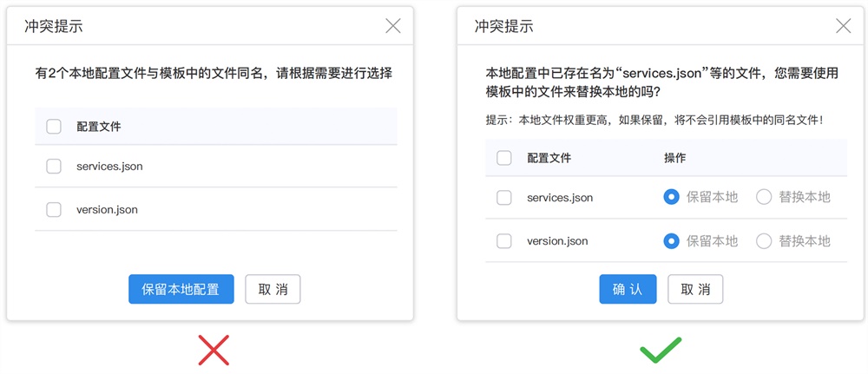Tick services.json checkbox in the dialog with 操作 column
The image size is (868, 374).
coord(503,198)
